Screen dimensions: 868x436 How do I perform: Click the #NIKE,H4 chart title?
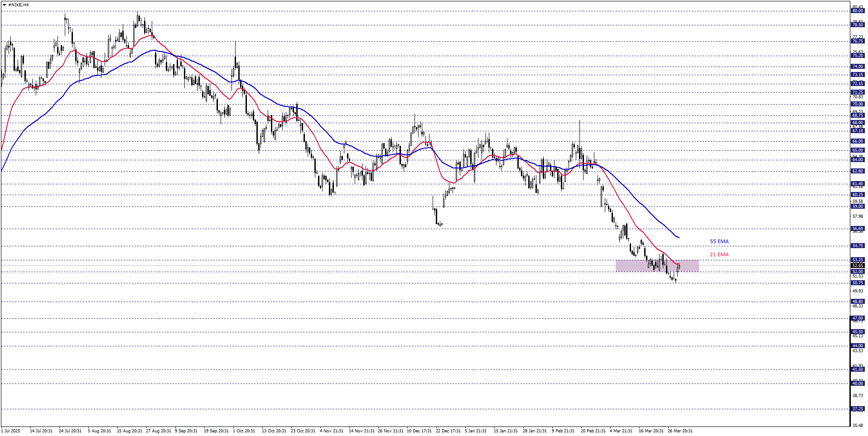(x=18, y=5)
